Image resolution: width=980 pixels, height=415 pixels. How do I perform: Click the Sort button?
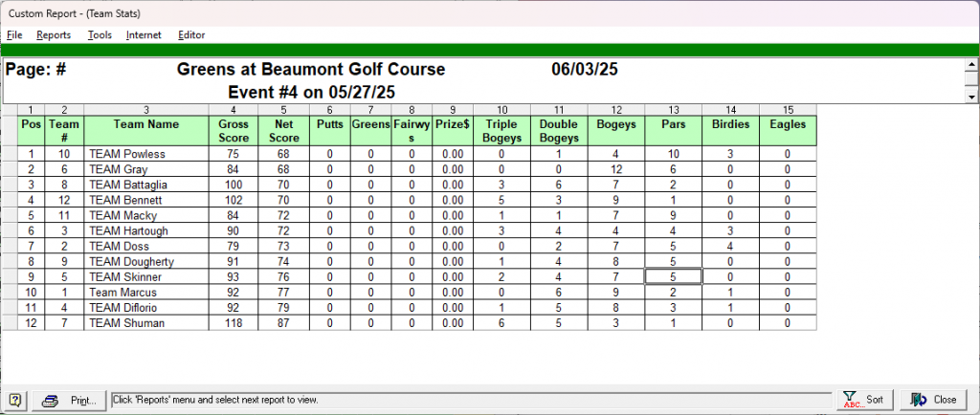pos(864,400)
